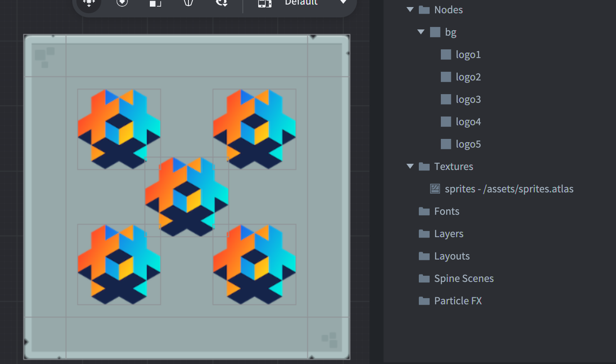Select the logo1 label in outline

pos(468,55)
